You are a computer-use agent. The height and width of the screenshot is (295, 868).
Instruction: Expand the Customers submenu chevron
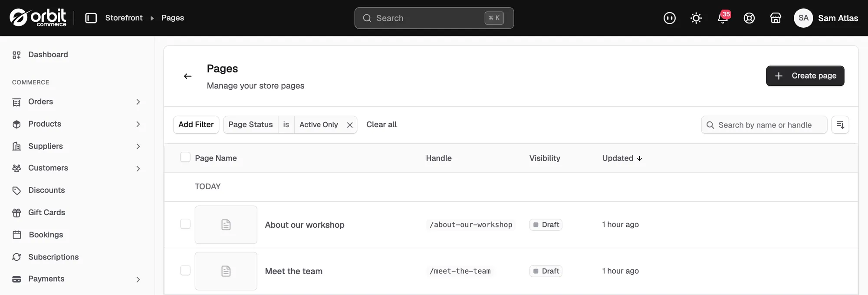coord(138,169)
